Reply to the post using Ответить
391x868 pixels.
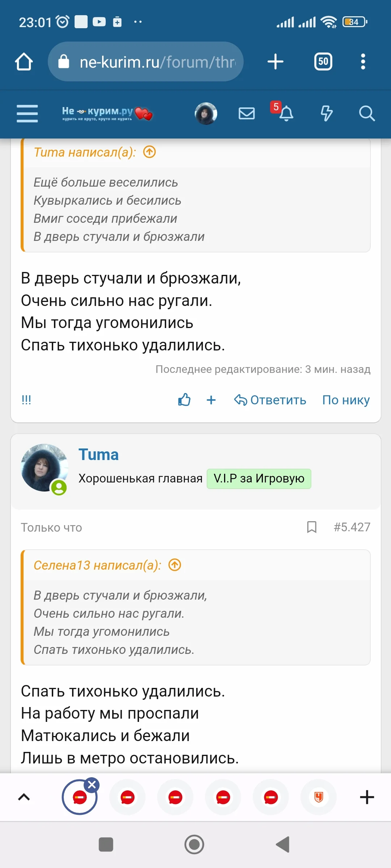point(271,400)
